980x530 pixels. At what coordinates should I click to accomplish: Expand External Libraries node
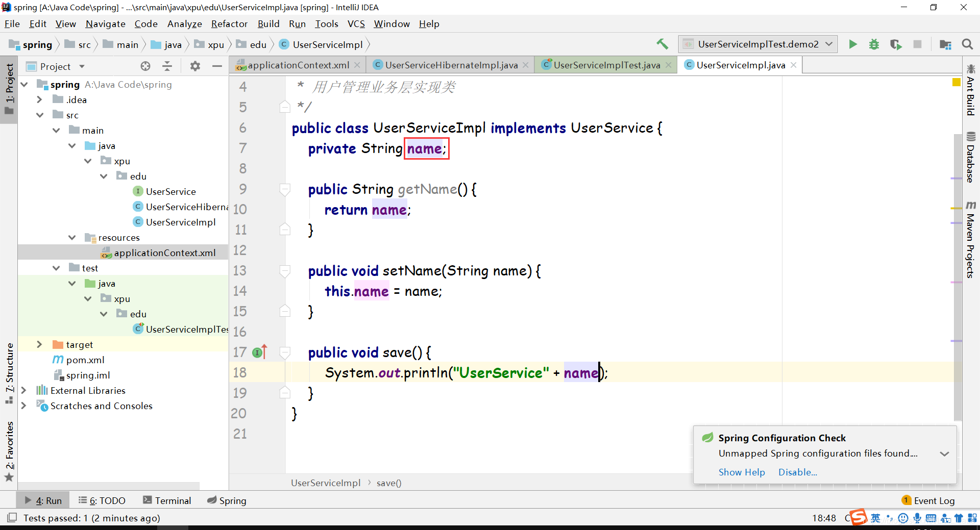(x=23, y=390)
